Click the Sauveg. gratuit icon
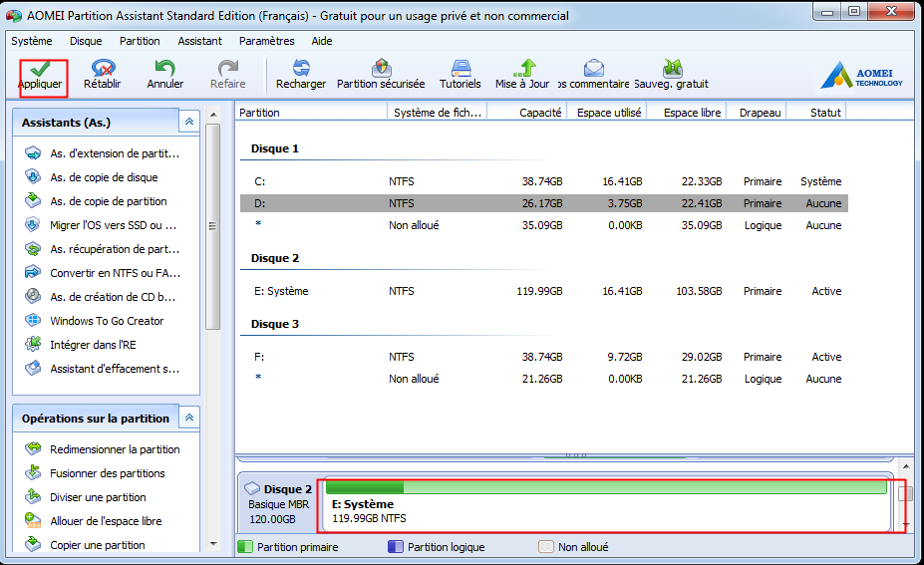The height and width of the screenshot is (565, 924). pos(671,69)
